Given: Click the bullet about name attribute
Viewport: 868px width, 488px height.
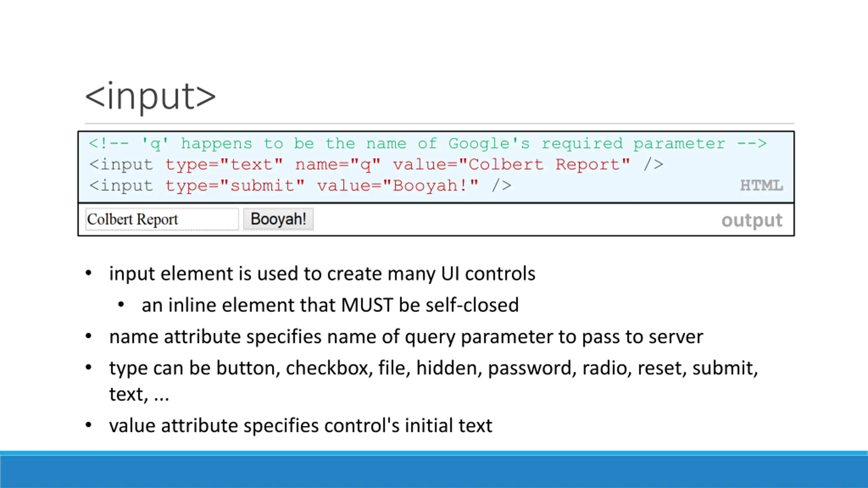Looking at the screenshot, I should (x=406, y=337).
